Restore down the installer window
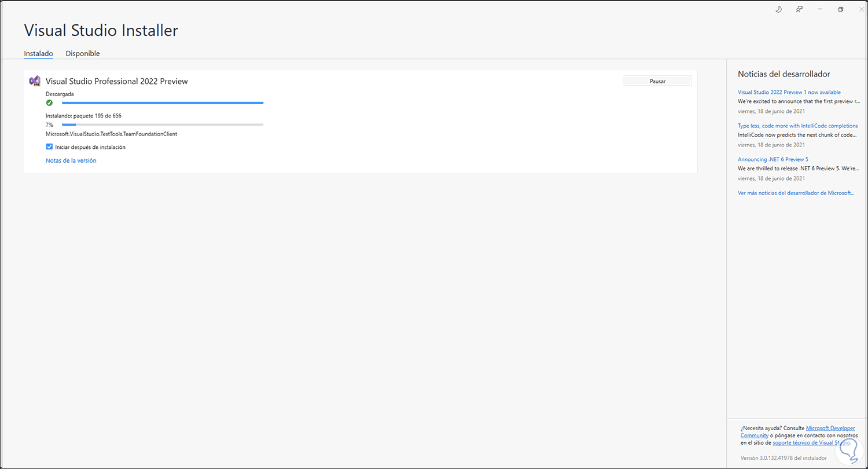Screen dimensions: 868x469 (841, 9)
